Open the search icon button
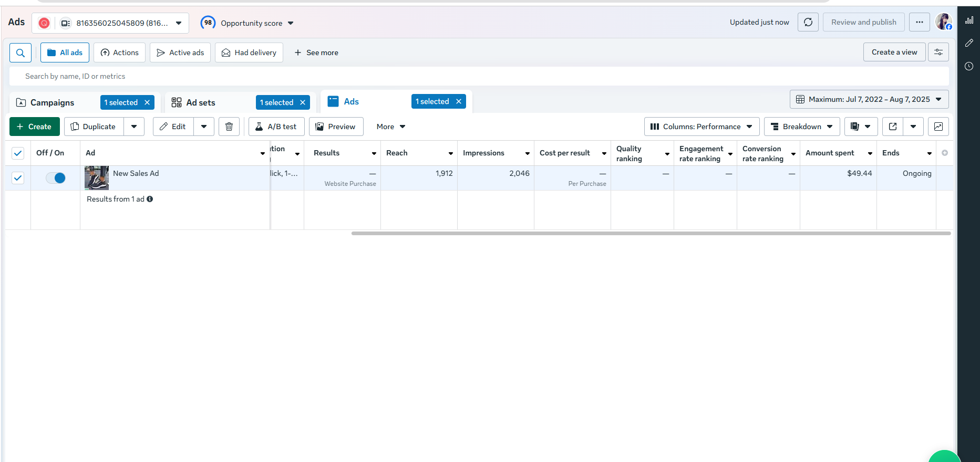The height and width of the screenshot is (462, 980). coord(20,52)
